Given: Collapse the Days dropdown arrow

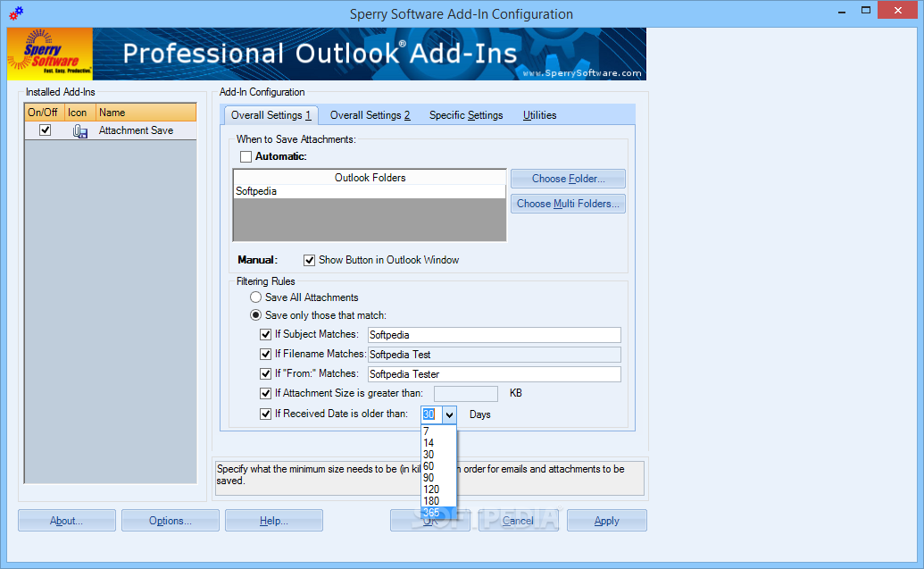Looking at the screenshot, I should [450, 414].
